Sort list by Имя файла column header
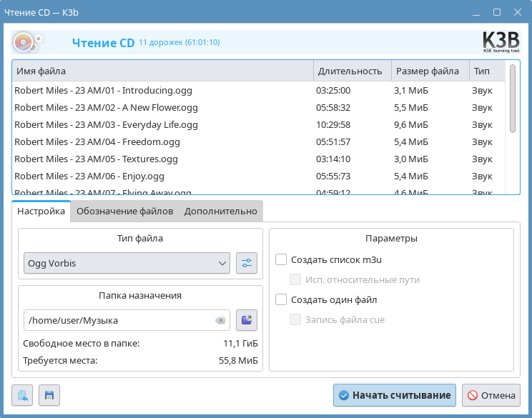Viewport: 532px width, 418px height. (162, 71)
